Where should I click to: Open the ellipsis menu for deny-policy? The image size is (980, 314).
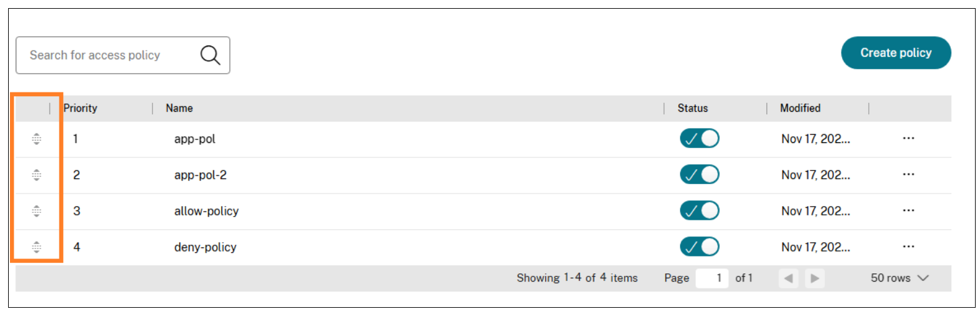coord(908,247)
